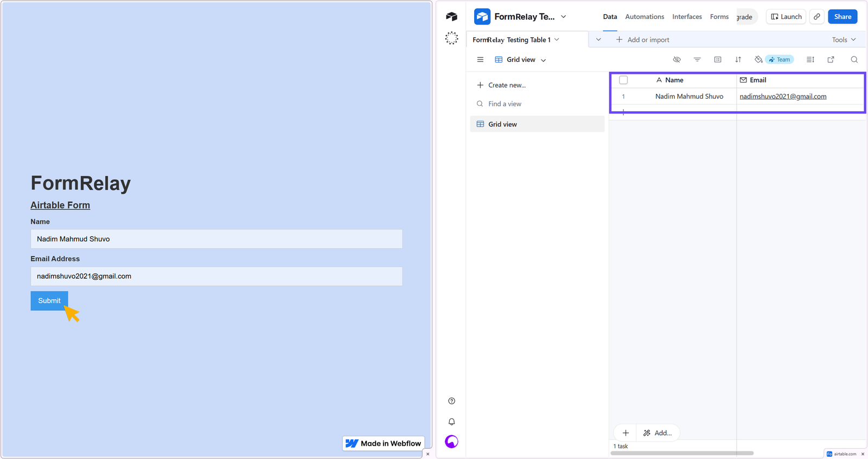Viewport: 868px width, 459px height.
Task: Click the Upgrade pill button
Action: pyautogui.click(x=747, y=17)
